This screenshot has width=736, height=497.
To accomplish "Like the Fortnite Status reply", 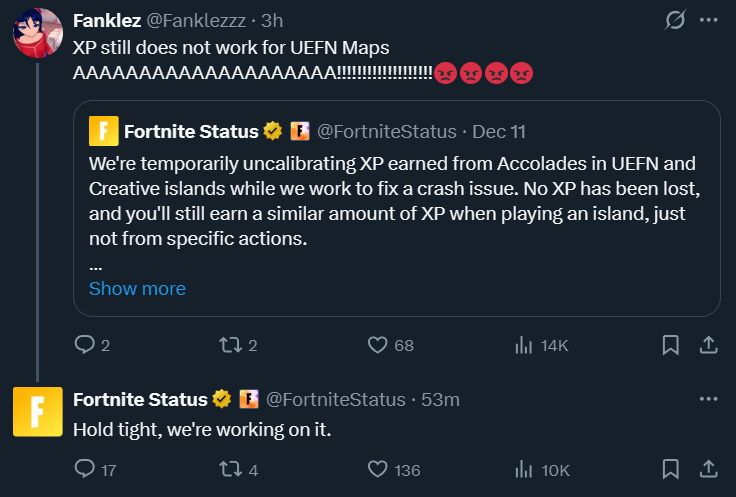I will point(377,469).
